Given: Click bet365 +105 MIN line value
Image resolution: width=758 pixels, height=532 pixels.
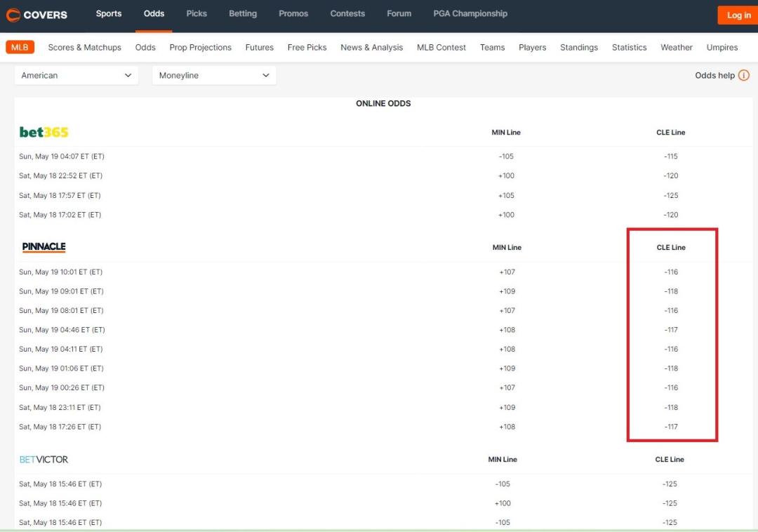Looking at the screenshot, I should 506,196.
